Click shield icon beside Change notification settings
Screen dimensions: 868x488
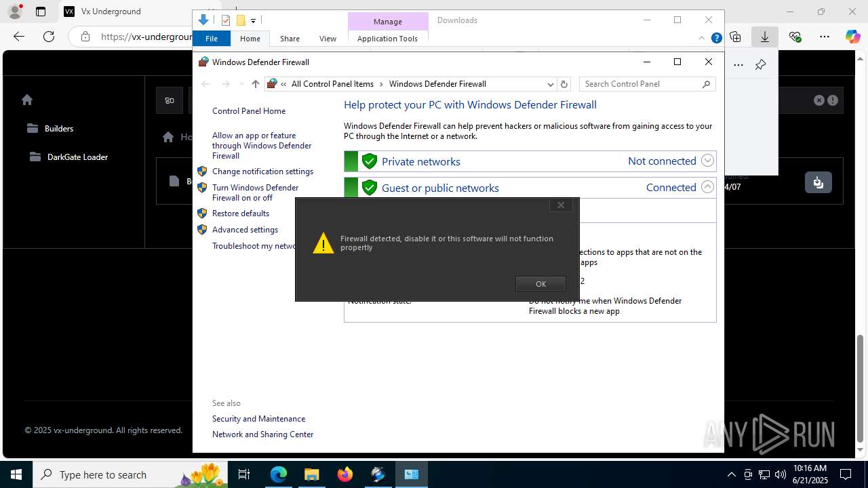tap(202, 171)
